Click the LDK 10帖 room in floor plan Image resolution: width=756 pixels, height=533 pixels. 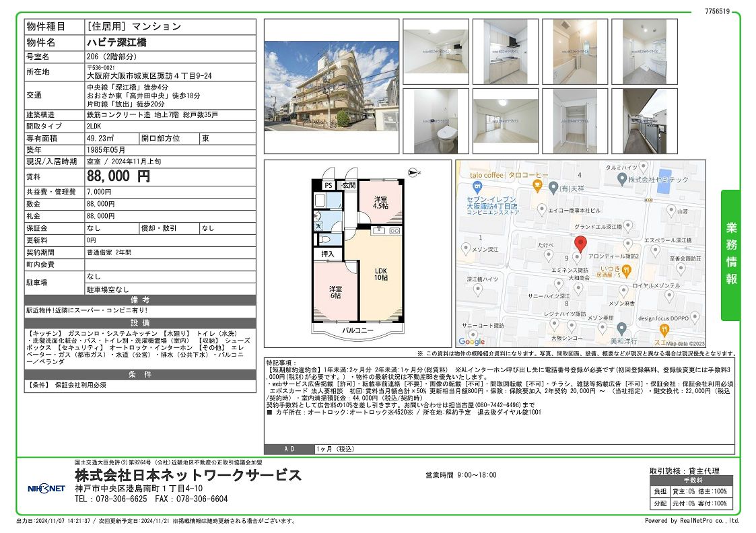click(x=381, y=274)
